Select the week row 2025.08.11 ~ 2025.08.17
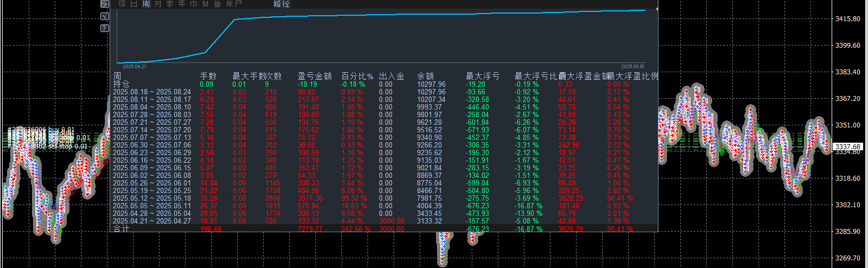The width and height of the screenshot is (868, 268). point(152,99)
